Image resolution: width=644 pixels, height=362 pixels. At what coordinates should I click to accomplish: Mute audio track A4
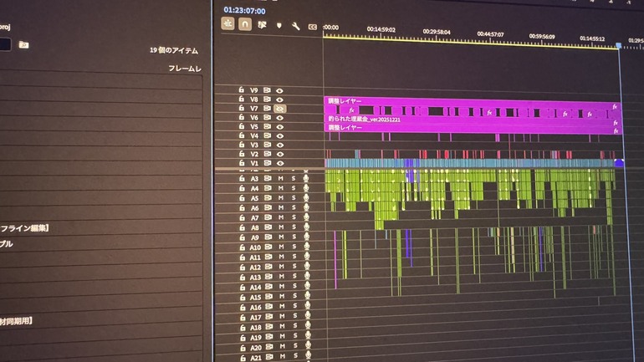click(x=281, y=188)
